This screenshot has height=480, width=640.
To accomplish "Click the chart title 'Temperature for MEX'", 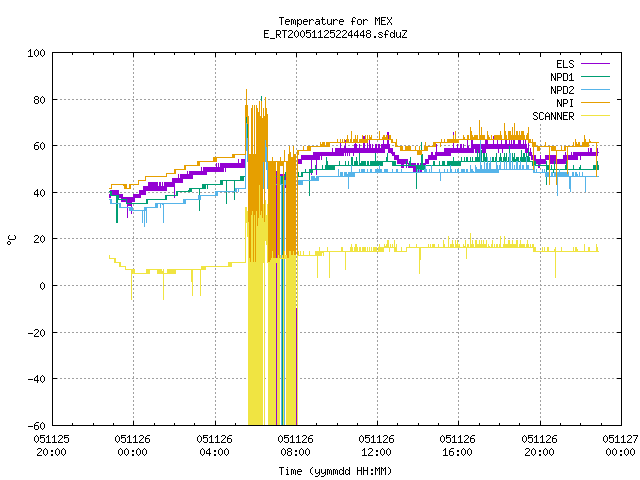I will [335, 21].
